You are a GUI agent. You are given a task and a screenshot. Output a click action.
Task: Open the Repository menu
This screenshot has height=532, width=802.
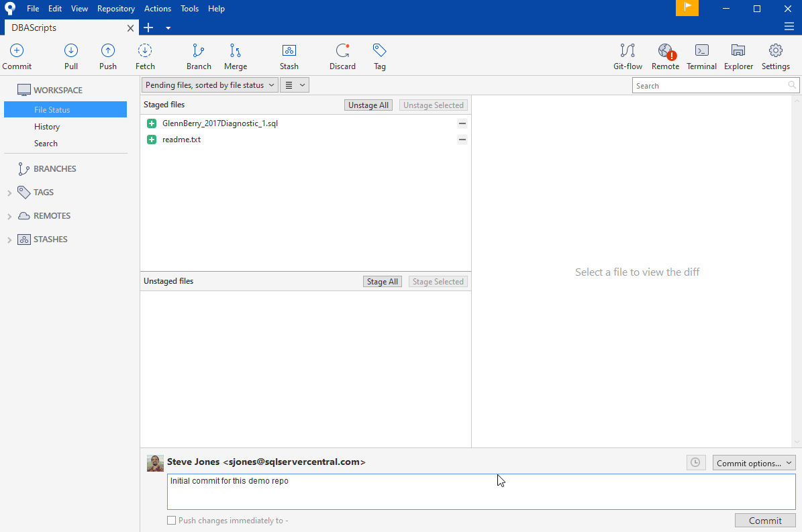pos(115,9)
